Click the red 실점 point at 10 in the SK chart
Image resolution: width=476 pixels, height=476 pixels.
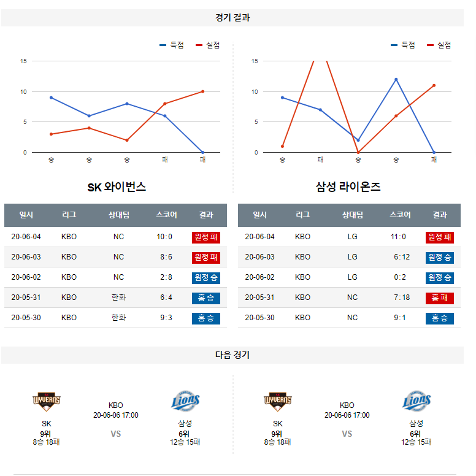coord(203,91)
